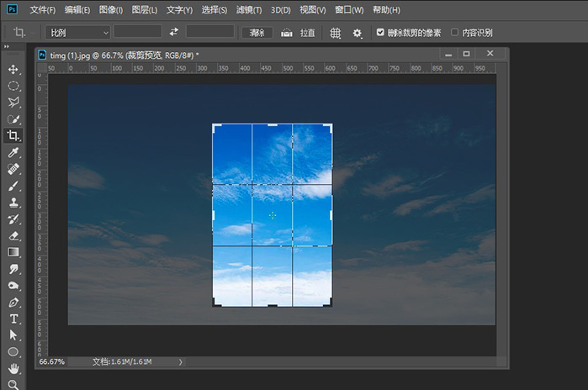
Task: Select the Elliptical Marquee tool
Action: [x=13, y=86]
